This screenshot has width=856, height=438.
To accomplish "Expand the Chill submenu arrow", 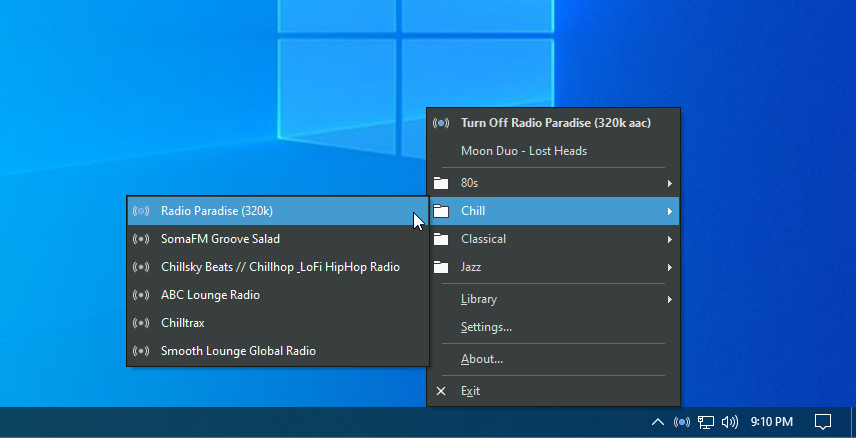I will tap(669, 211).
